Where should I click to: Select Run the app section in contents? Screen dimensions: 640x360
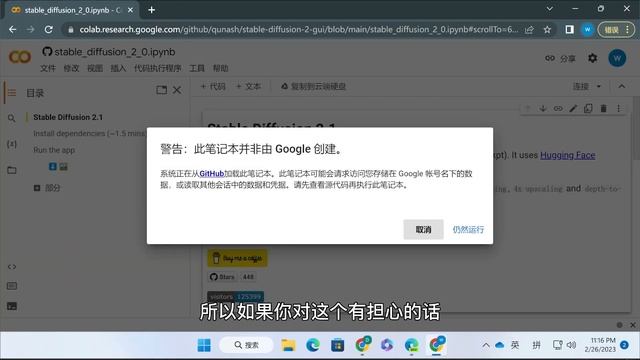(54, 150)
